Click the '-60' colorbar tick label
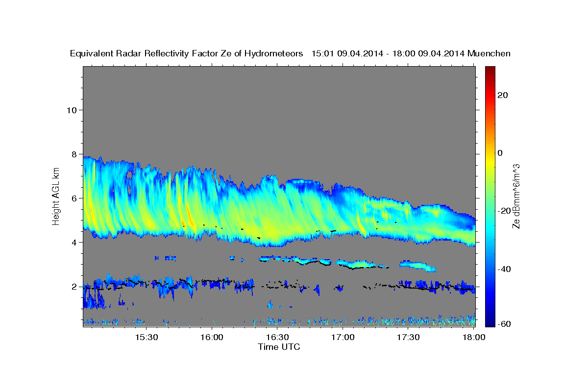This screenshot has width=588, height=392. (x=504, y=324)
